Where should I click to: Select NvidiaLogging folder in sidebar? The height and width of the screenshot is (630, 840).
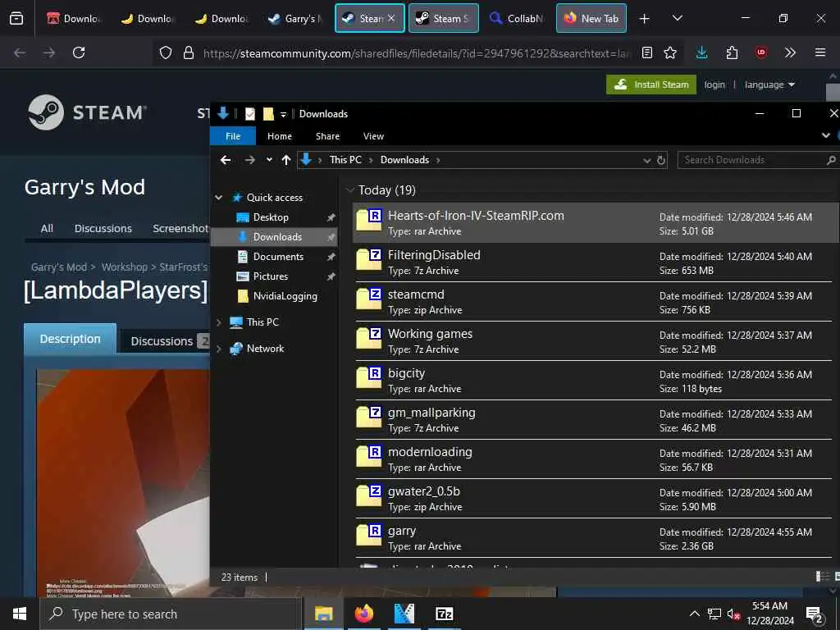(x=285, y=296)
